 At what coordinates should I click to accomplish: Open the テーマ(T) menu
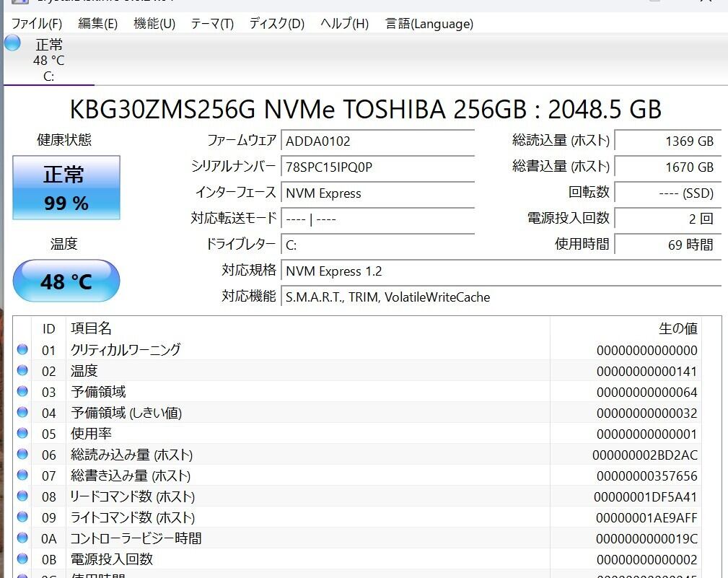pos(212,24)
